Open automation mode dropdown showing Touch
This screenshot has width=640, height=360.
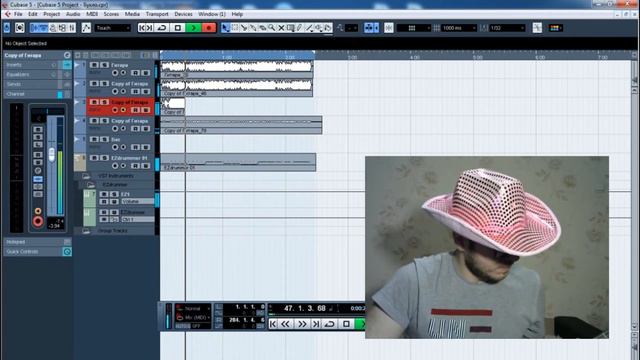tap(113, 28)
